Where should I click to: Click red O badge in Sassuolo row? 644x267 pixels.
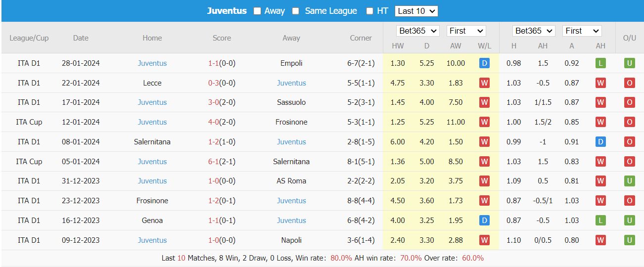coord(629,102)
